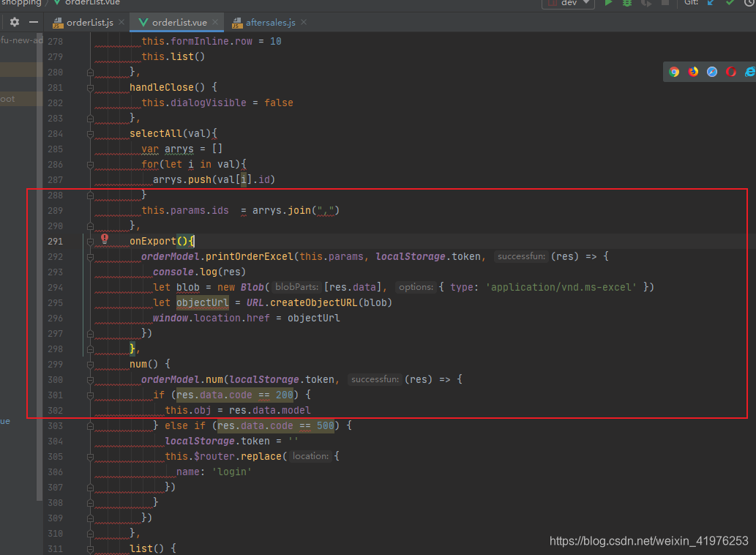Click the location parameter hint on line 305

[310, 456]
